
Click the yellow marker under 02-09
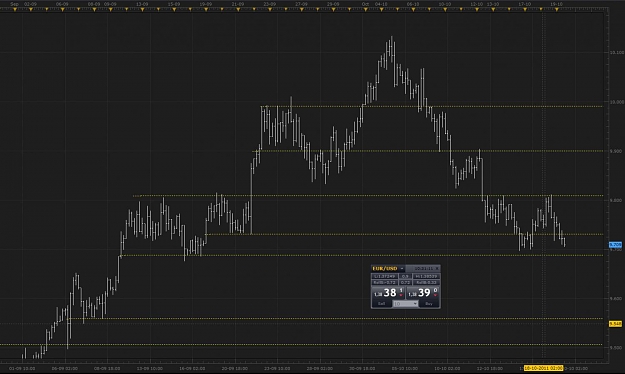[31, 9]
